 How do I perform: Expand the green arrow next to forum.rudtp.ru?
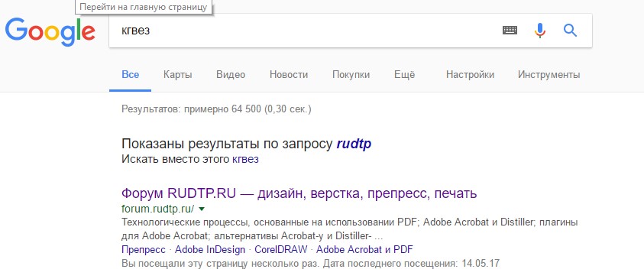point(202,209)
